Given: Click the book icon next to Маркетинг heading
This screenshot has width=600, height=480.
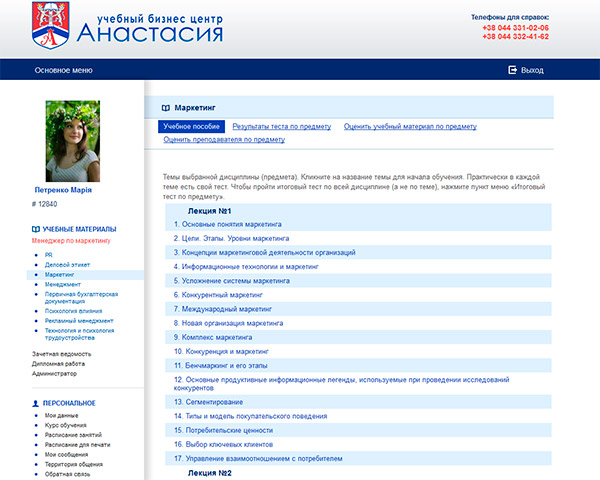Looking at the screenshot, I should (165, 106).
